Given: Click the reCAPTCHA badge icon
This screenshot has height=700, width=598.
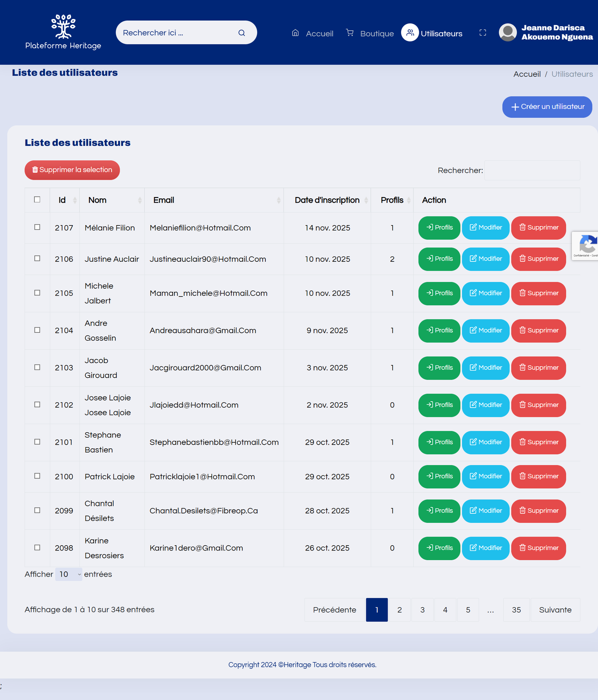Looking at the screenshot, I should [x=587, y=245].
